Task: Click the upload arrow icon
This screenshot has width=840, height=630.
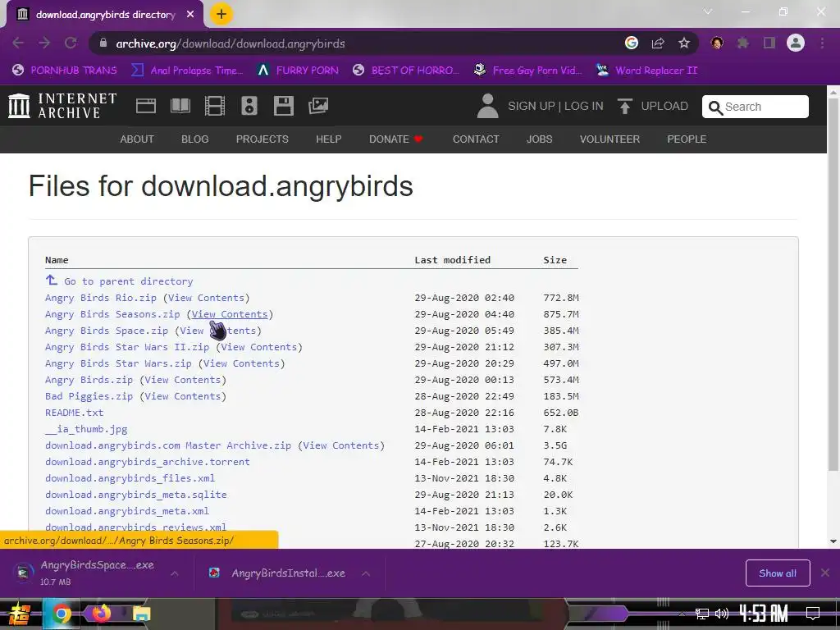Action: (x=624, y=106)
